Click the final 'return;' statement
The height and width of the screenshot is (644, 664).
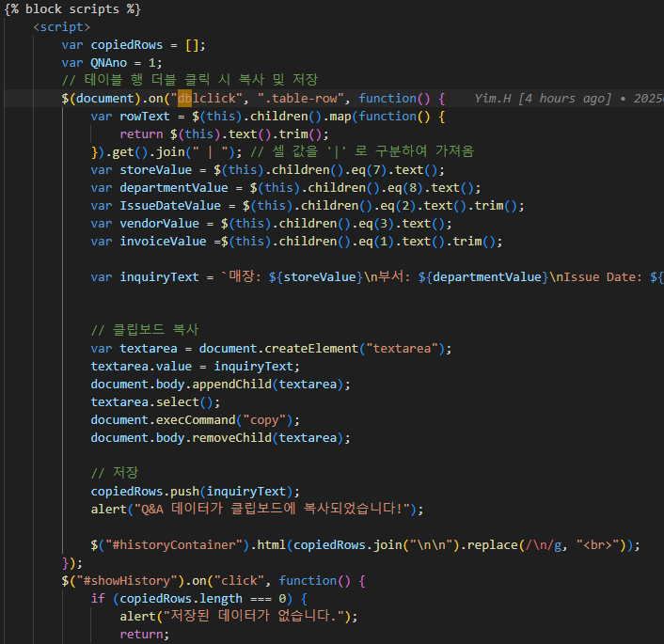[x=145, y=635]
